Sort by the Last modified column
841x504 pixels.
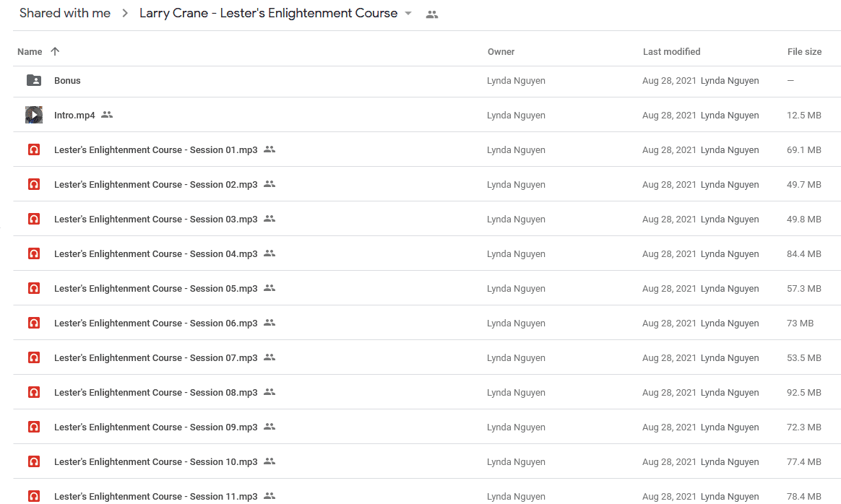pyautogui.click(x=671, y=51)
